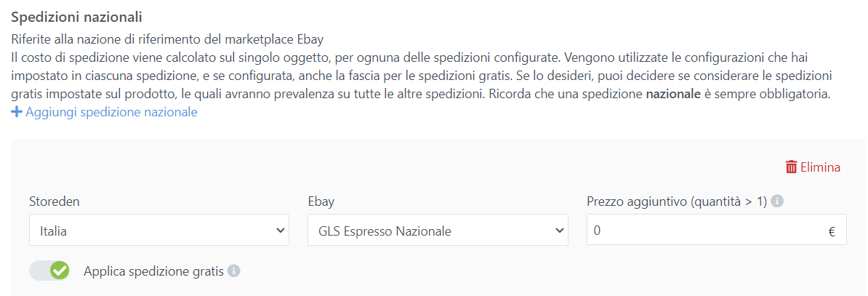Click the green checkmark knob on the toggle
Image resolution: width=868 pixels, height=296 pixels.
(x=60, y=271)
